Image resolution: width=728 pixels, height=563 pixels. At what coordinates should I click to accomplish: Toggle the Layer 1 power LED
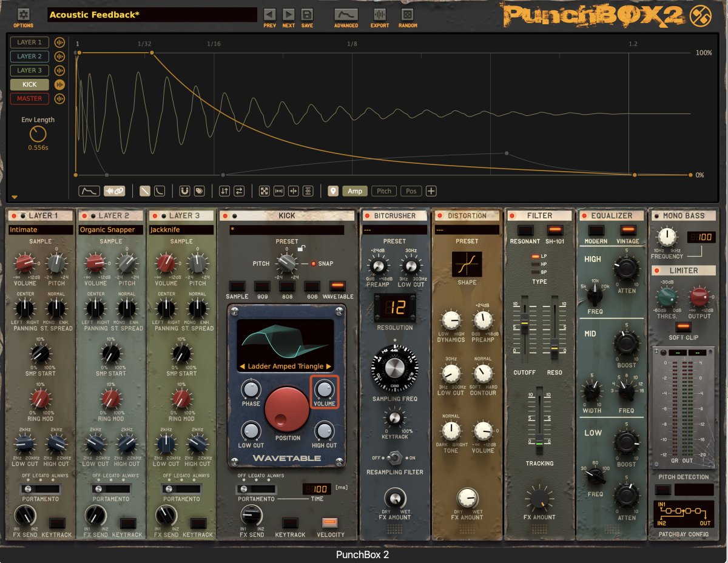(x=14, y=216)
